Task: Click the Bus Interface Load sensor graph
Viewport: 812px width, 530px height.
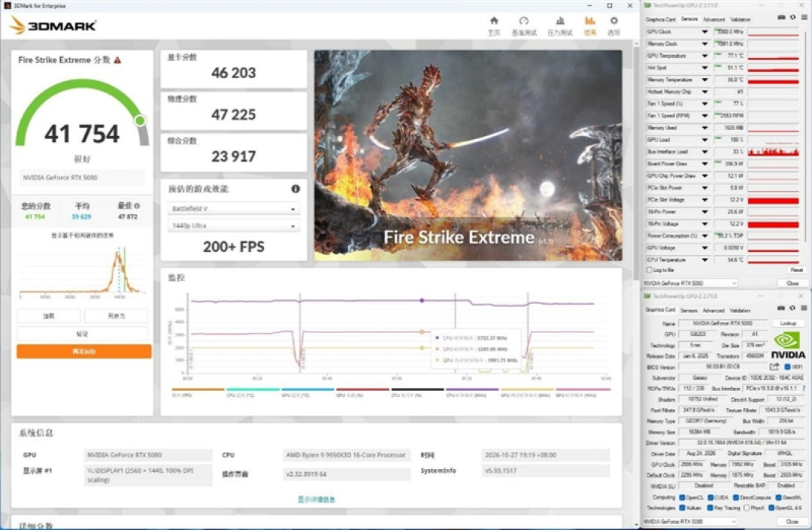Action: coord(773,152)
